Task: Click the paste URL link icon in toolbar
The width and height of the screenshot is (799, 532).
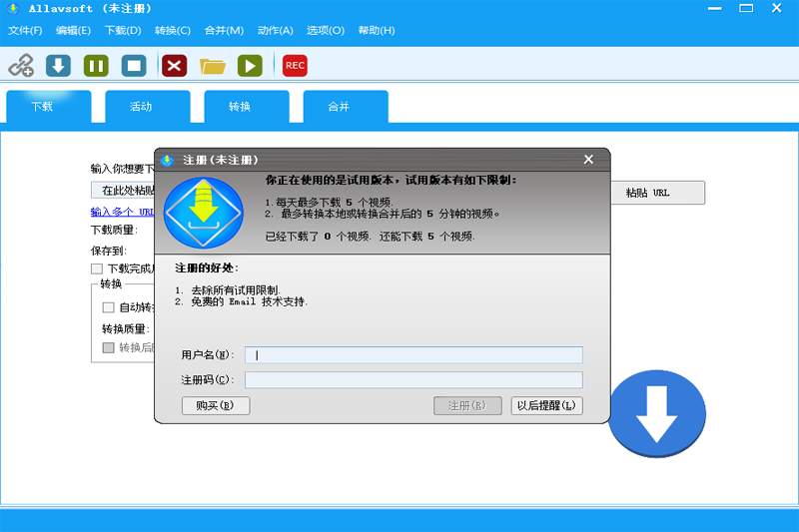Action: click(x=21, y=66)
